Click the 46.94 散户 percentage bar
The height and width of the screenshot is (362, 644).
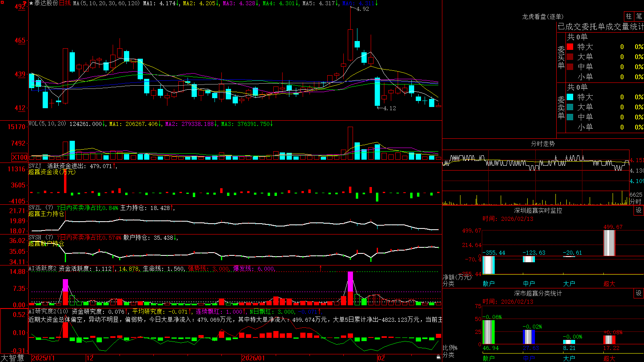tap(489, 332)
